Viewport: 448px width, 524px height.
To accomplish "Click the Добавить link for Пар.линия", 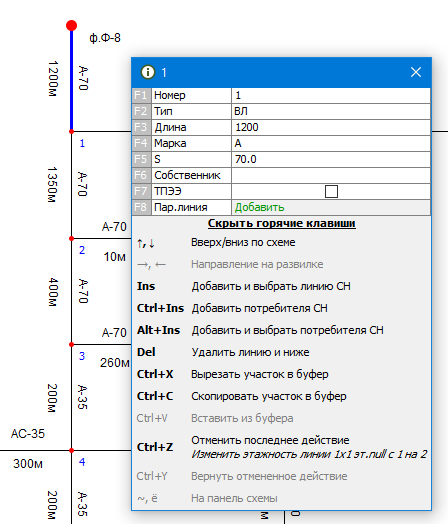I will click(x=259, y=208).
